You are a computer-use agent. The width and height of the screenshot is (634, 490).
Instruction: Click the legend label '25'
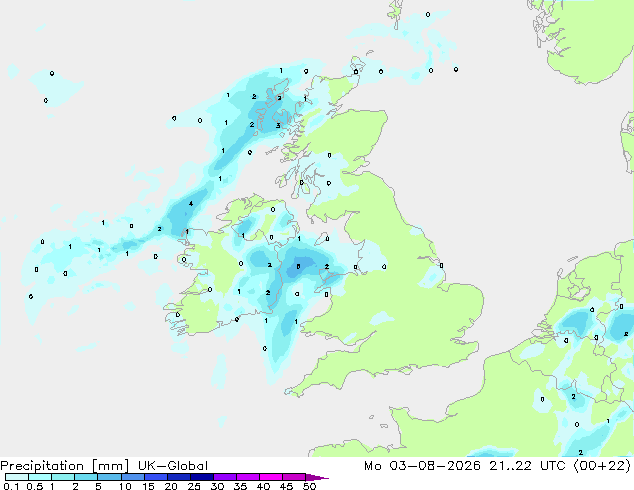coord(194,486)
